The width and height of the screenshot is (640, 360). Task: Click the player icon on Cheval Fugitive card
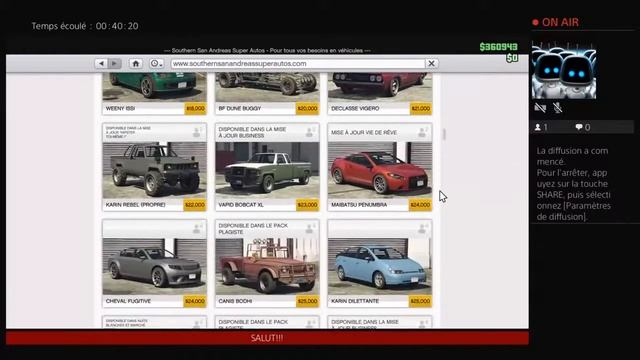[197, 229]
